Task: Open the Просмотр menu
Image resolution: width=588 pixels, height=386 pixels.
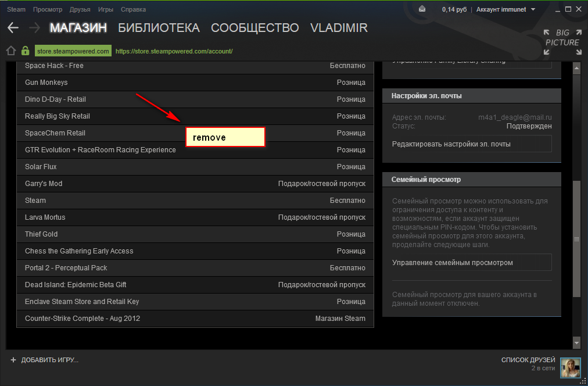Action: point(48,9)
